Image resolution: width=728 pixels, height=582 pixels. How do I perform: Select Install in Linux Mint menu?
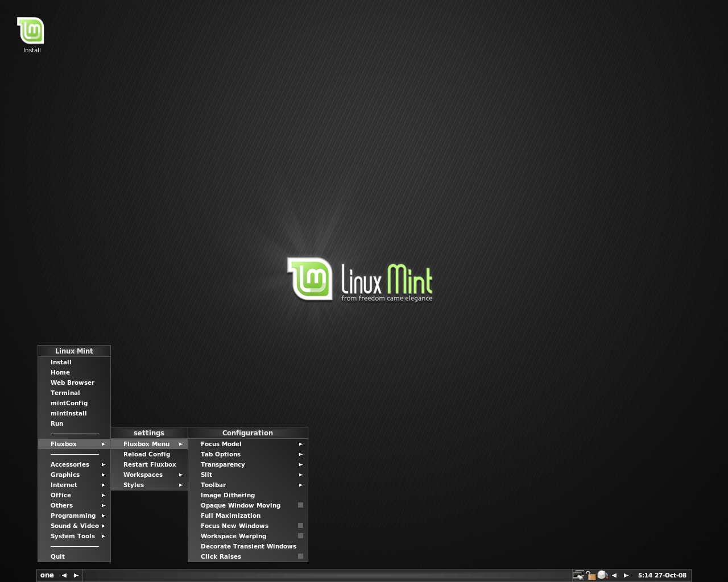(74, 362)
